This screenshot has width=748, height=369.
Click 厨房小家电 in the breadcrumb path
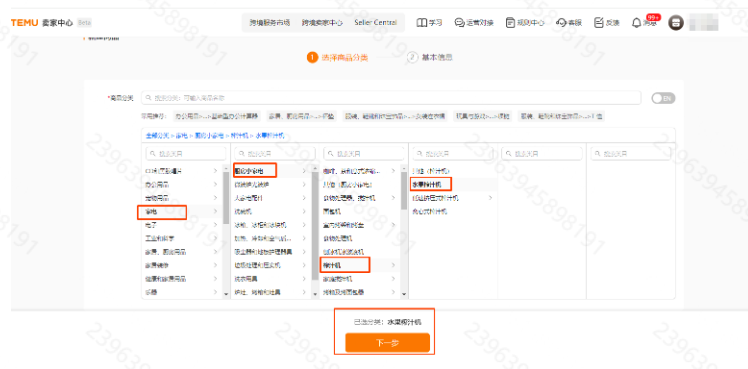click(x=210, y=135)
